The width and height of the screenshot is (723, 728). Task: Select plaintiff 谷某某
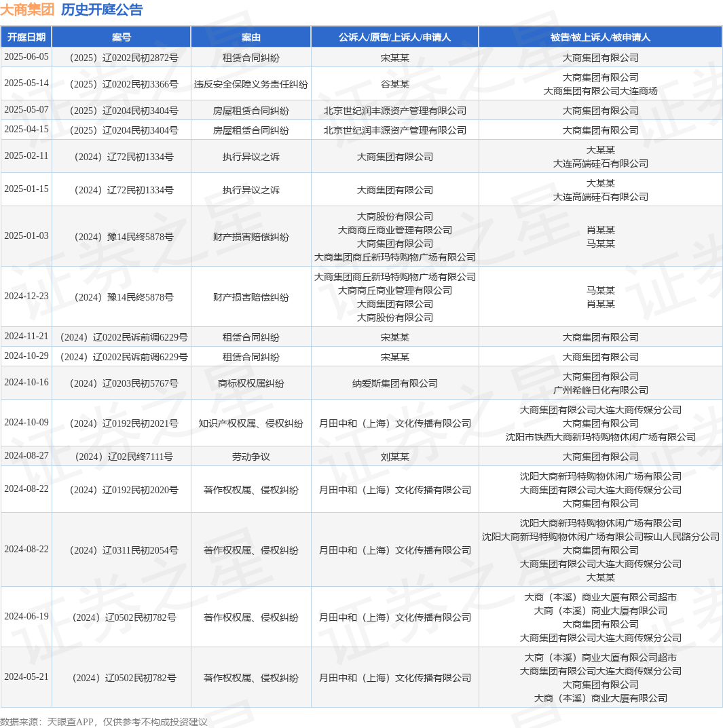click(x=395, y=85)
